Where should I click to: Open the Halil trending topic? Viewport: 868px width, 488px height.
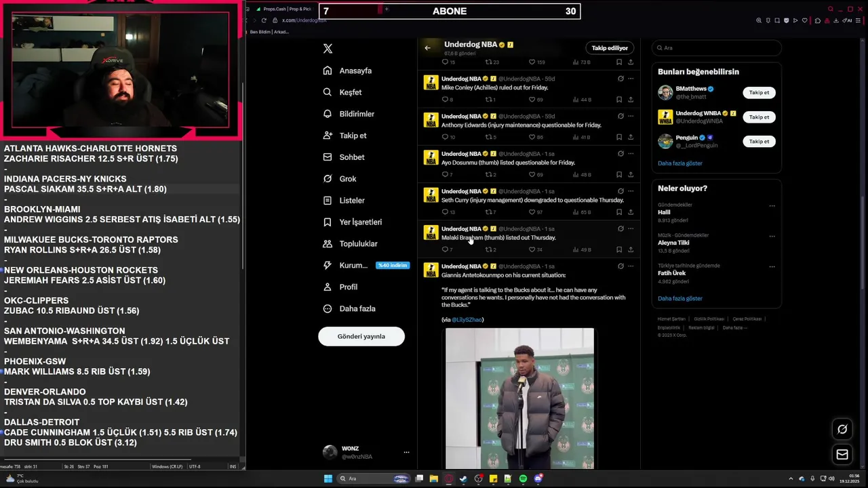point(664,212)
